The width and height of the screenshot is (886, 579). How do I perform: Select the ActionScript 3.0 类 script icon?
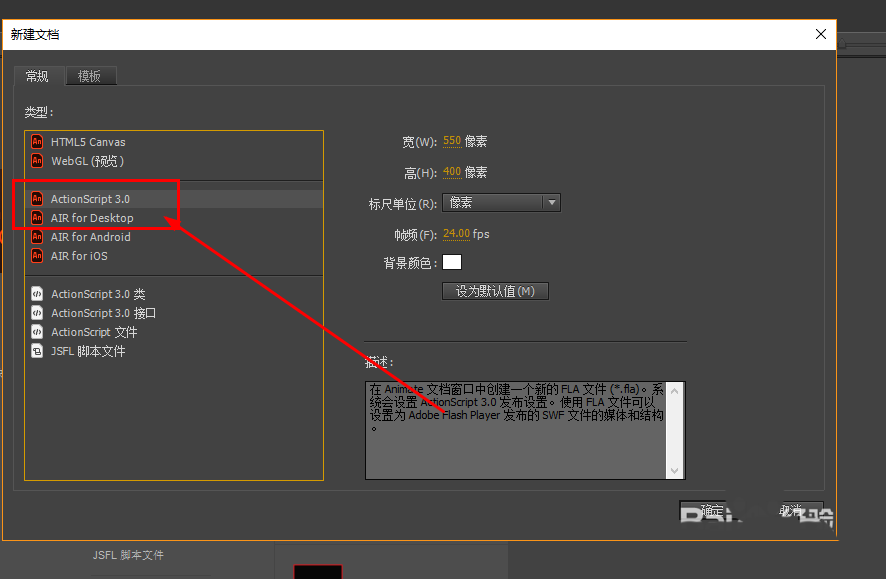[37, 294]
